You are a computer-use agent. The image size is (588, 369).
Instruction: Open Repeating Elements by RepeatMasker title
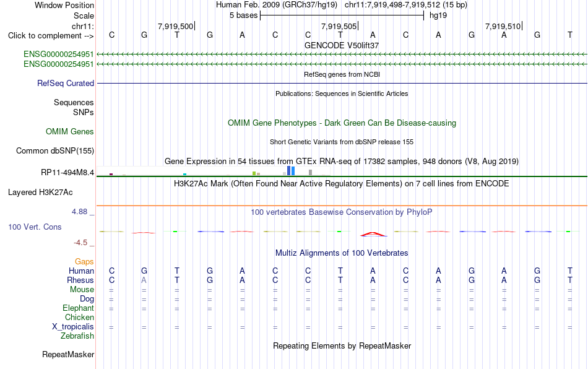click(x=342, y=345)
